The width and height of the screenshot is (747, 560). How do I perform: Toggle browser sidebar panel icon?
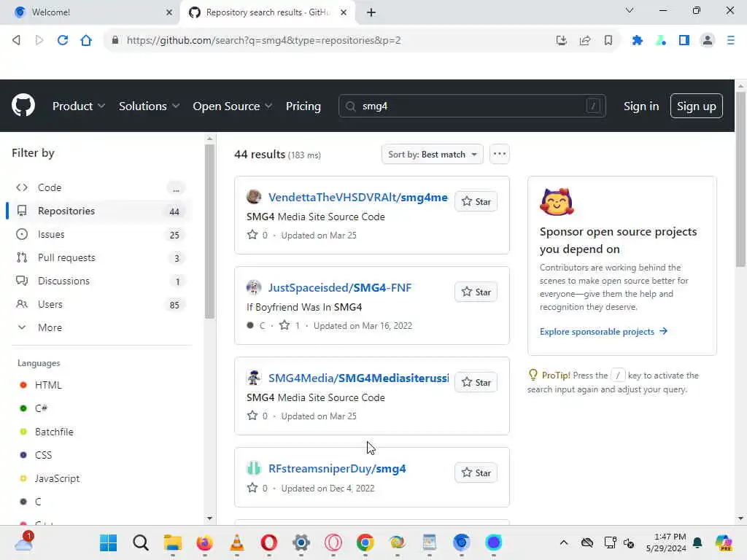[684, 41]
